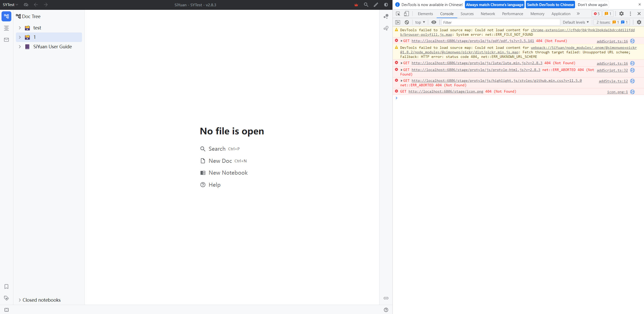Open the Outline panel icon in left sidebar
644x314 pixels.
point(6,28)
